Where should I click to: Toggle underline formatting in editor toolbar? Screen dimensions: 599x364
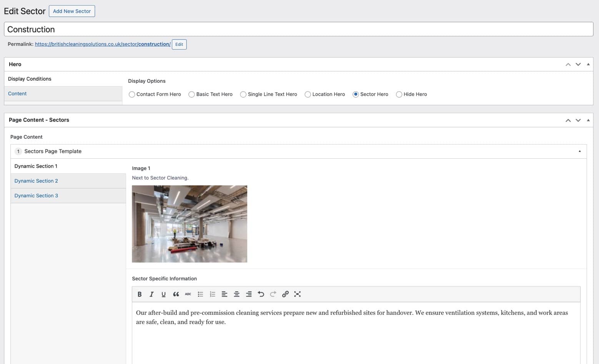click(x=163, y=294)
